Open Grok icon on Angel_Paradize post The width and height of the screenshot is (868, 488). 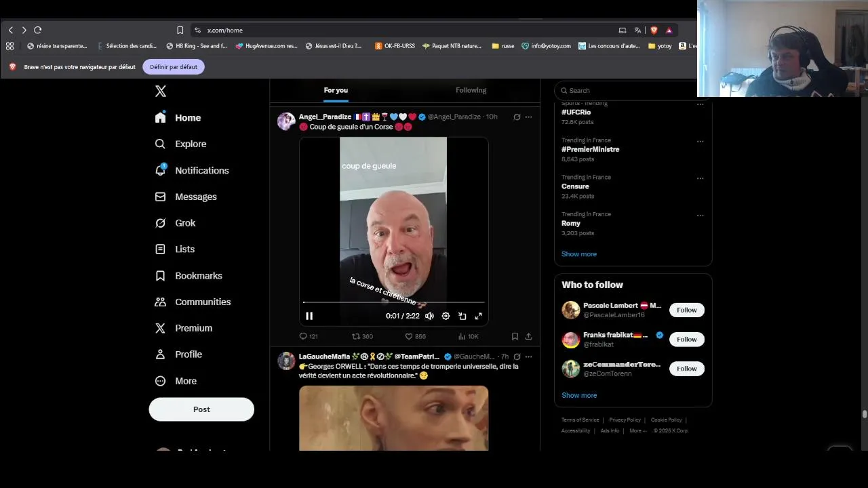coord(517,117)
